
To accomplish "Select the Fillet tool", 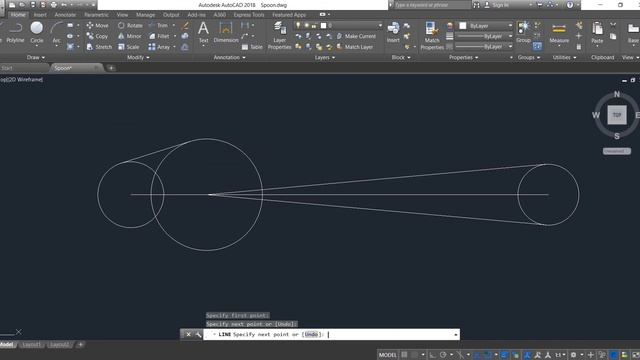I will click(159, 36).
